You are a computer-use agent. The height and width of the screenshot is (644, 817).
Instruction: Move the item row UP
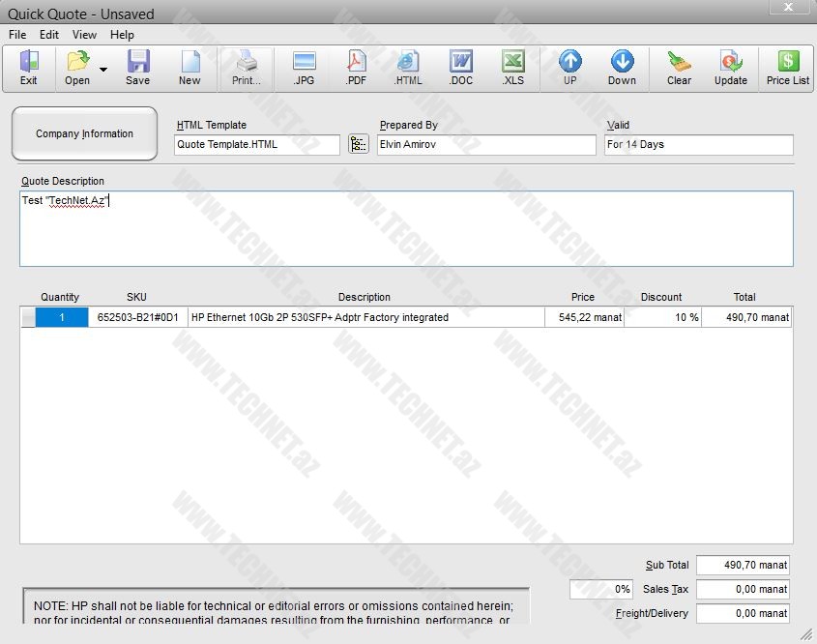570,68
